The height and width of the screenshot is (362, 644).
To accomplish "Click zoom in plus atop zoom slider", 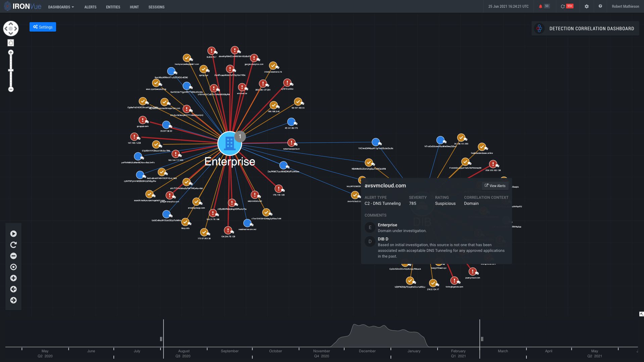I will 11,52.
